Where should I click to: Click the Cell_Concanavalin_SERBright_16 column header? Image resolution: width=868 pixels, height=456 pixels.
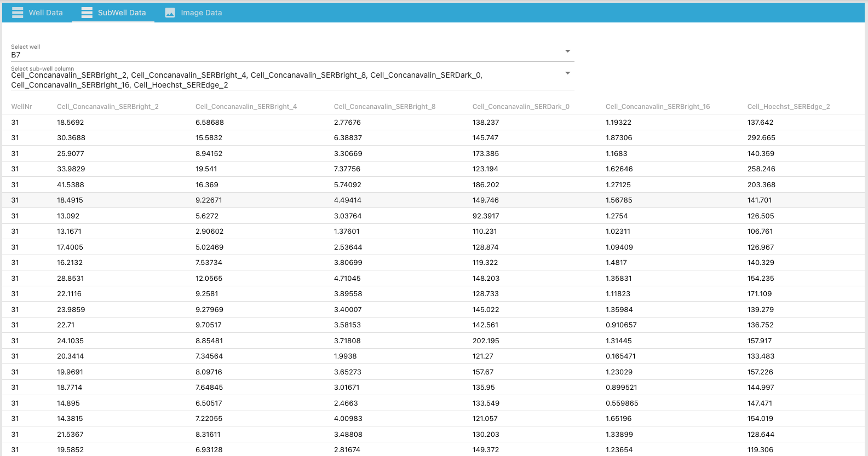pyautogui.click(x=657, y=107)
